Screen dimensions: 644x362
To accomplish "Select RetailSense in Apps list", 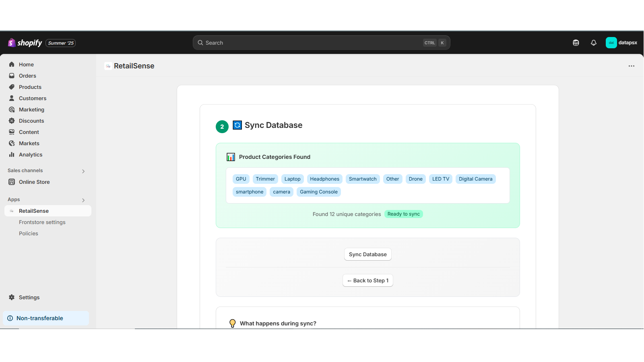I will click(48, 211).
